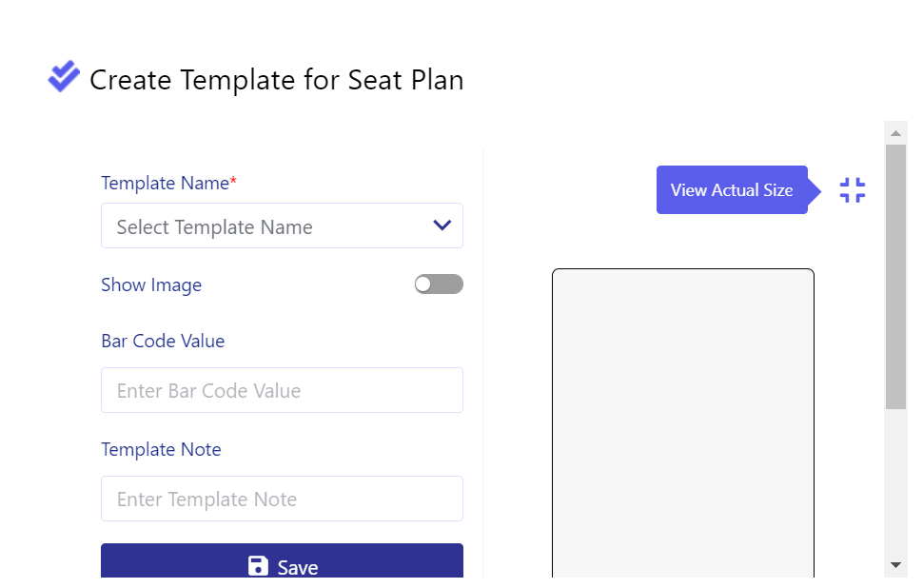Click the chevron arrow in the Template Name field

click(x=442, y=225)
